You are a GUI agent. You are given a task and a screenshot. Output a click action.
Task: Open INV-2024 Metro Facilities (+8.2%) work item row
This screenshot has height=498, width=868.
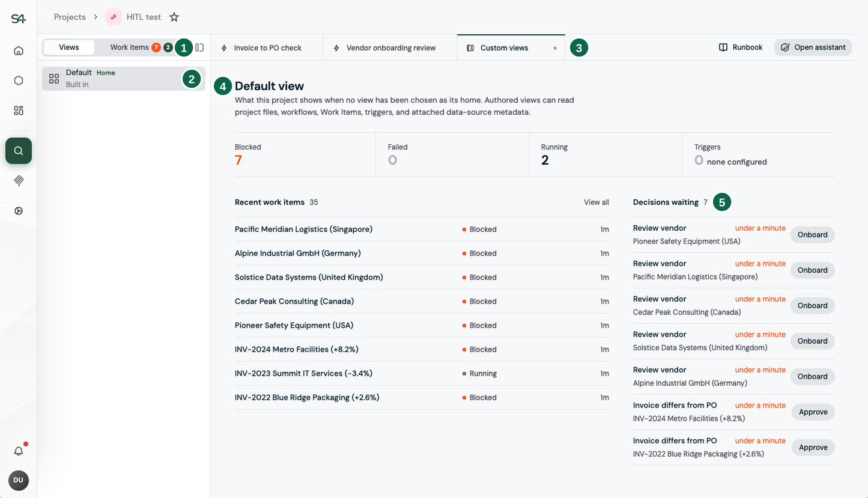pos(422,350)
